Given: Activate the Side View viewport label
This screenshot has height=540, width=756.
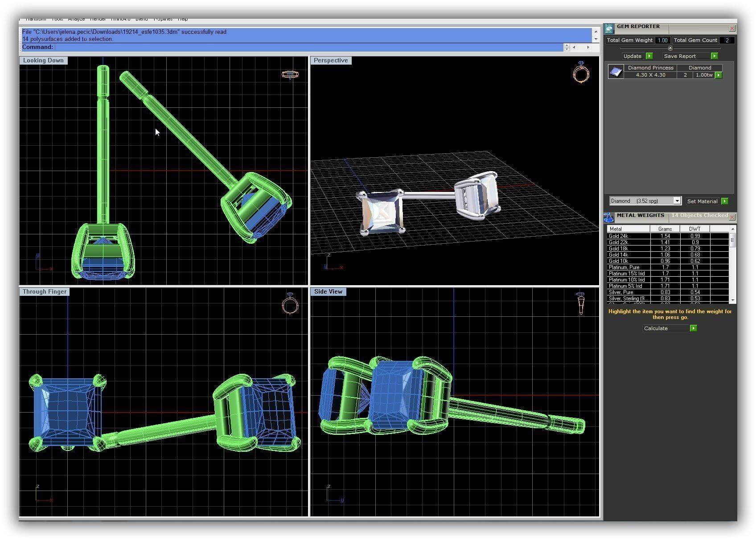Looking at the screenshot, I should coord(328,292).
